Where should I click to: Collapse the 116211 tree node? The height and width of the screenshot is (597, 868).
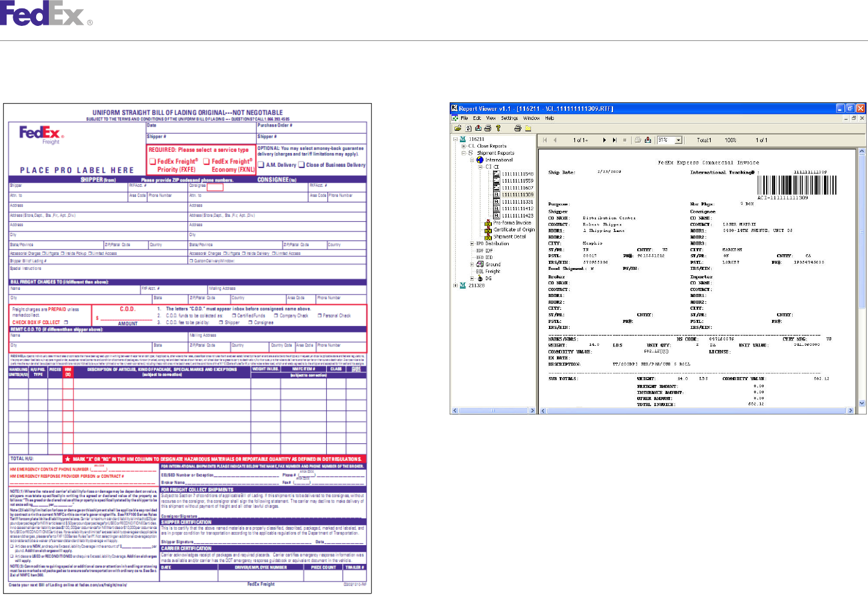456,139
